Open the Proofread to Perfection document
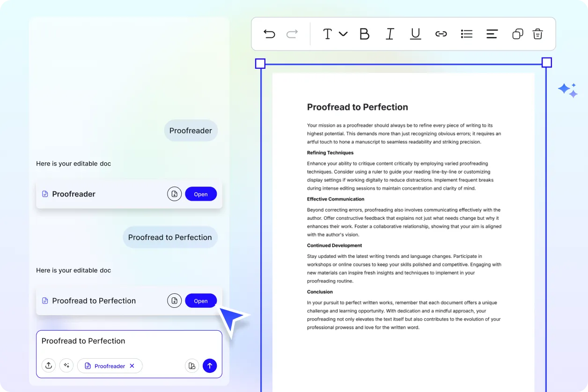The image size is (588, 392). coord(201,300)
